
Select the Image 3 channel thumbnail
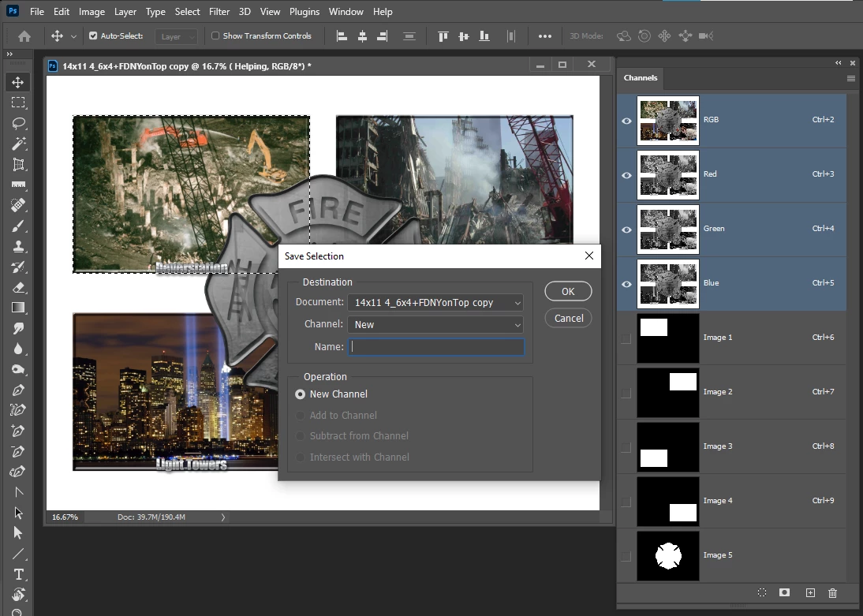tap(667, 446)
